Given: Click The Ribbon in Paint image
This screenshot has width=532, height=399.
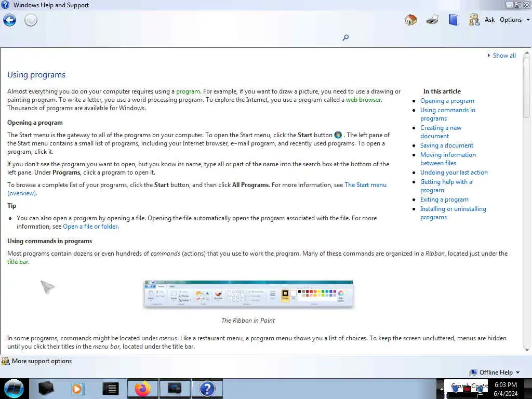Looking at the screenshot, I should click(x=248, y=294).
